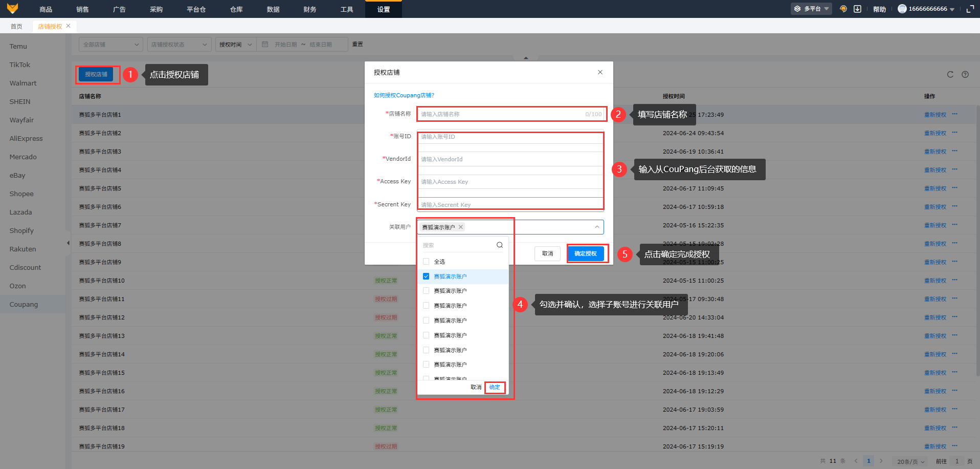
Task: Open the 销售 top menu
Action: [82, 9]
